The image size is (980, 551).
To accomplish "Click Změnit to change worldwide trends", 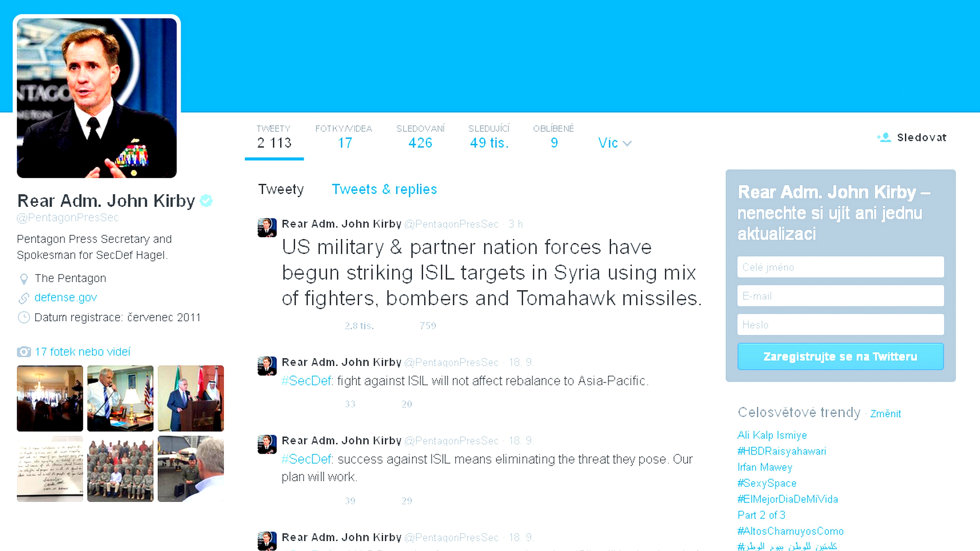I will (885, 414).
